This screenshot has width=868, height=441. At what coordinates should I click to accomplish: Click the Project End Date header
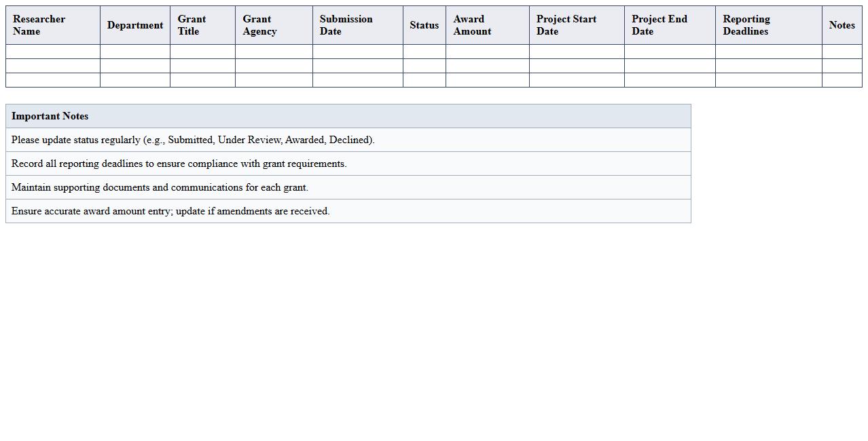click(669, 25)
